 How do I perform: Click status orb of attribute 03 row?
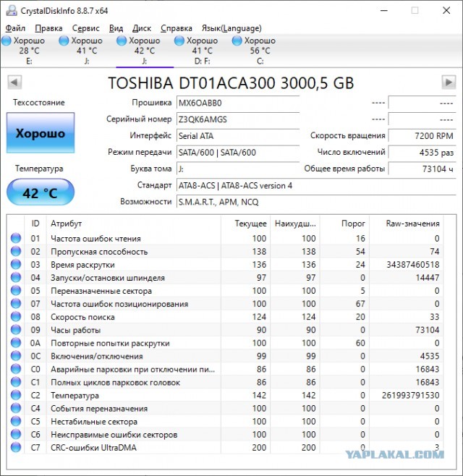pos(16,264)
